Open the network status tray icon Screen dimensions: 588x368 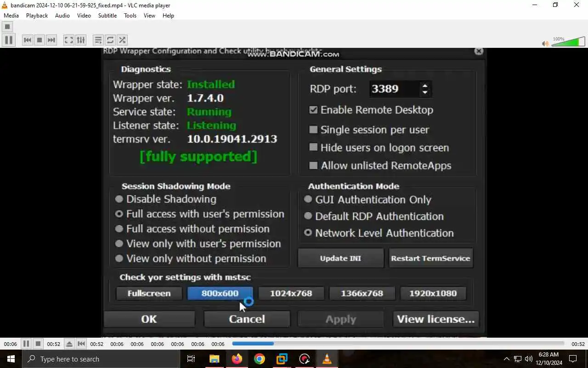coord(518,359)
